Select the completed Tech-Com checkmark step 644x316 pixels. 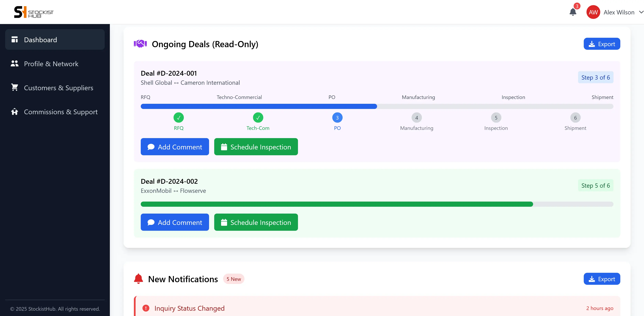258,117
